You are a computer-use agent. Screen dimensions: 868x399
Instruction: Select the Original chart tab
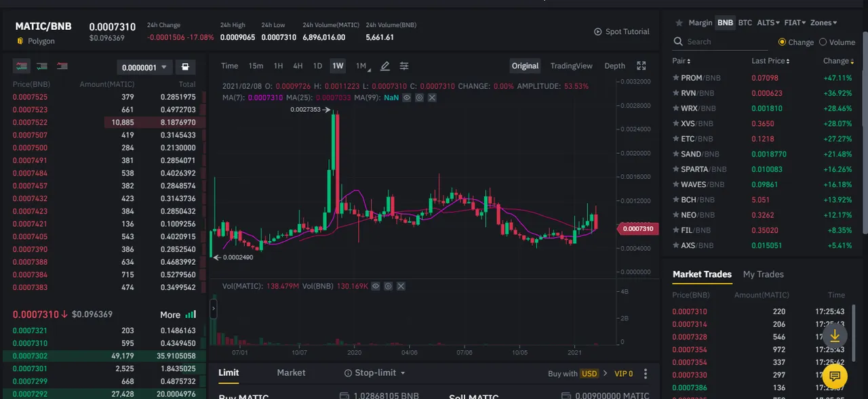point(525,66)
